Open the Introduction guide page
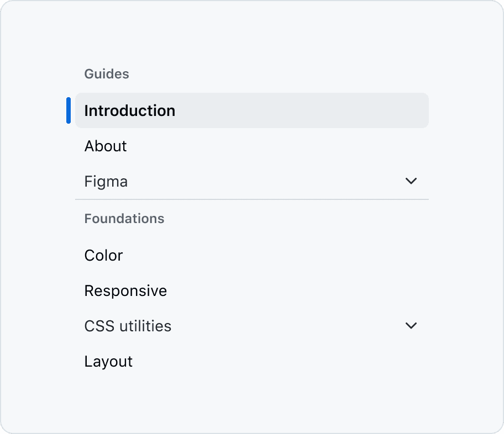 pyautogui.click(x=130, y=110)
